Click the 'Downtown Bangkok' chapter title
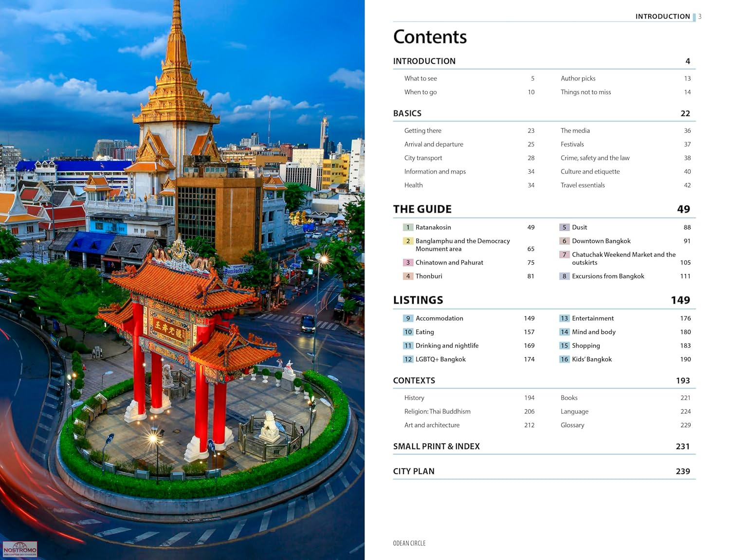 click(601, 241)
